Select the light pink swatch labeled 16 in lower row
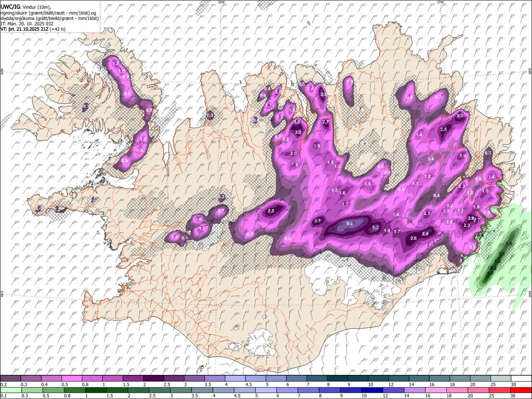The height and width of the screenshot is (399, 532). pos(436,390)
